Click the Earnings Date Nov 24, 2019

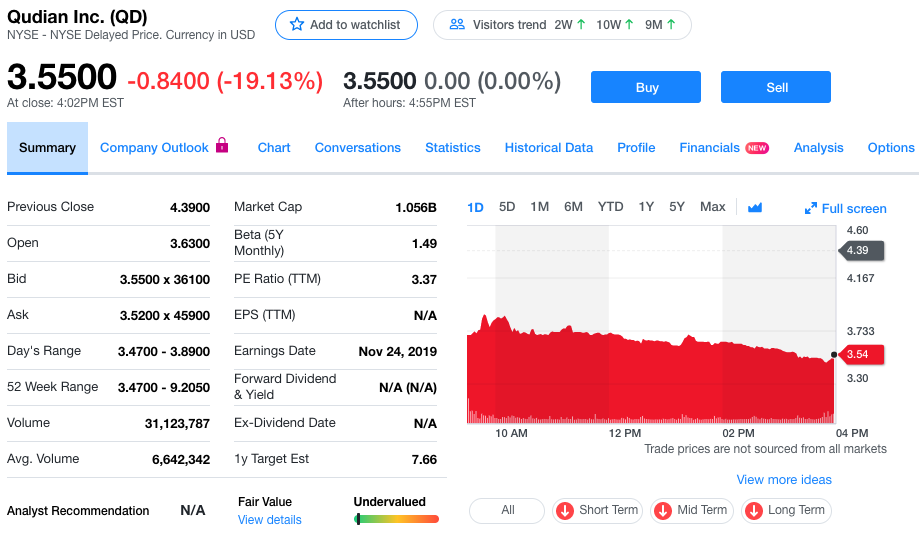(398, 352)
